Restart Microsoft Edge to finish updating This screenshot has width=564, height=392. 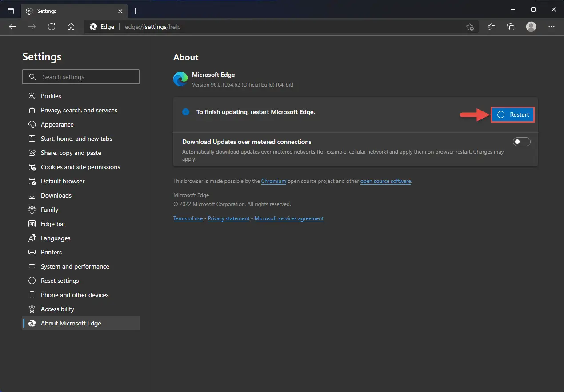(x=513, y=115)
